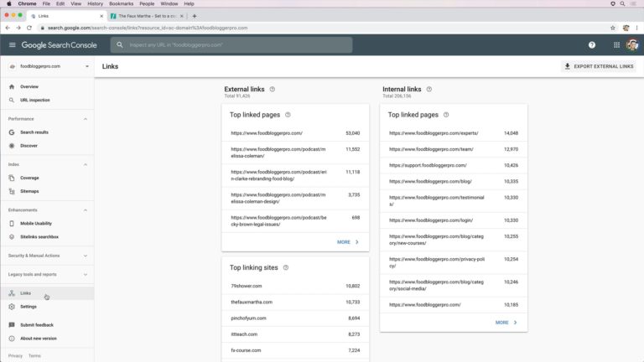Show help for internal Top linked pages
This screenshot has height=362, width=644.
click(446, 115)
